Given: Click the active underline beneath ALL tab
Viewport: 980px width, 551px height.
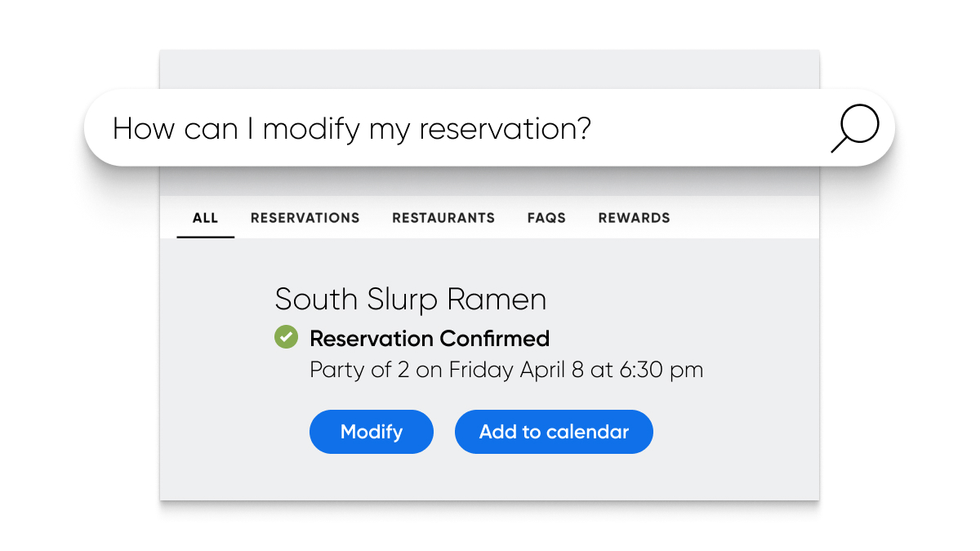Looking at the screenshot, I should coord(206,237).
